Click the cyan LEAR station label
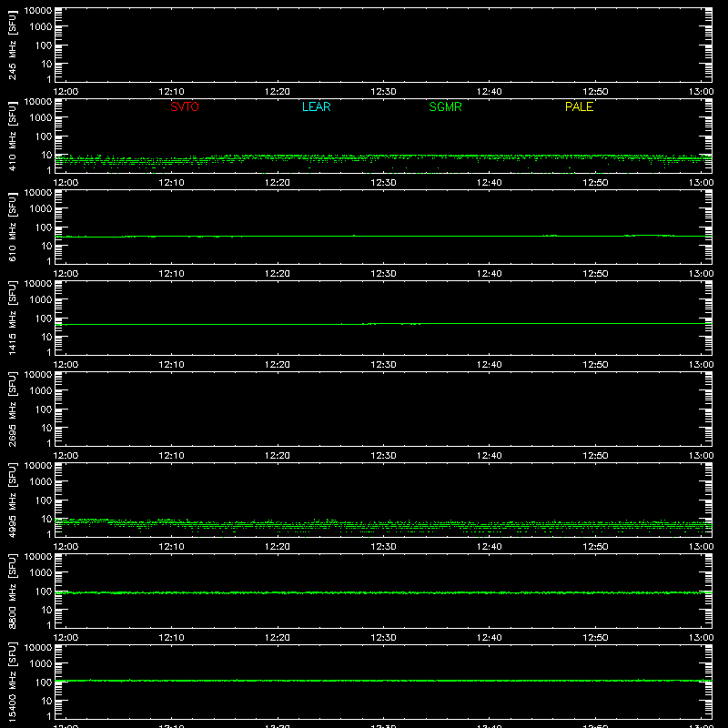This screenshot has height=728, width=728. pos(316,106)
